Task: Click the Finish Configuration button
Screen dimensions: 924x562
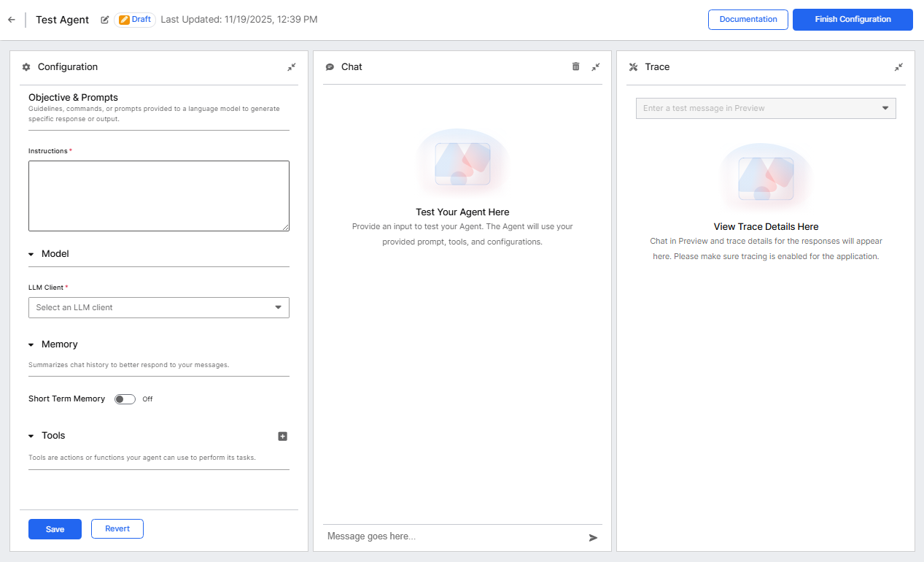Action: (x=853, y=20)
